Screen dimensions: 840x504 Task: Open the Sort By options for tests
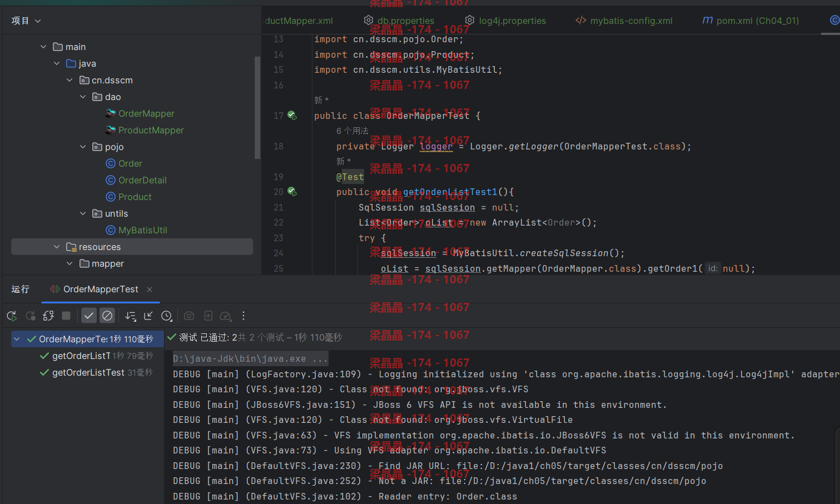(130, 316)
